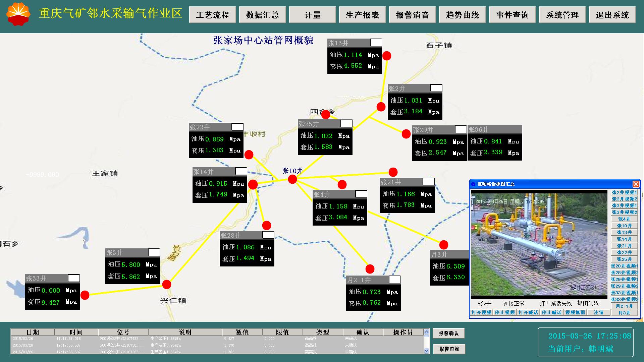
Task: Click white indicator box on 张13井 header
Action: point(376,43)
